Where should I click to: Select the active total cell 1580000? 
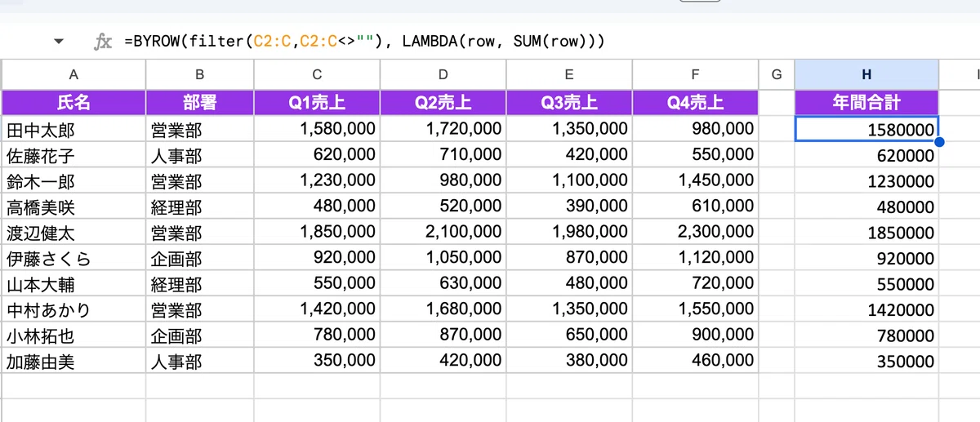point(866,129)
